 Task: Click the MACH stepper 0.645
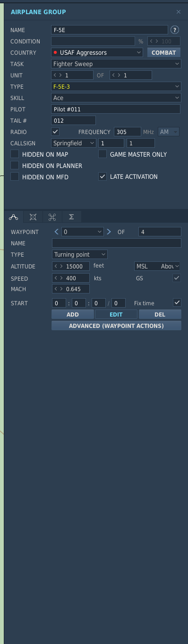70,289
